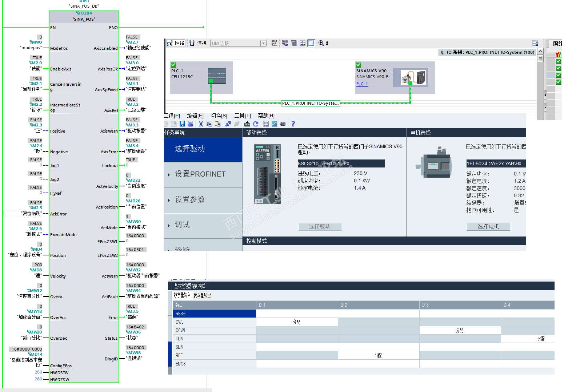The height and width of the screenshot is (392, 576).
Task: Click the PLC_1.PROFINET IO-System network label
Action: point(311,103)
